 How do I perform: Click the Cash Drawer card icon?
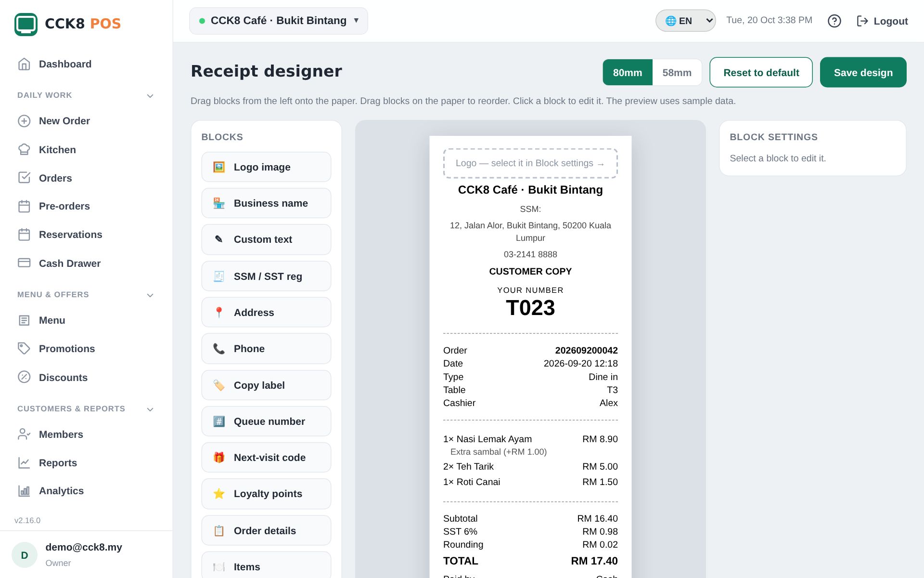tap(24, 263)
